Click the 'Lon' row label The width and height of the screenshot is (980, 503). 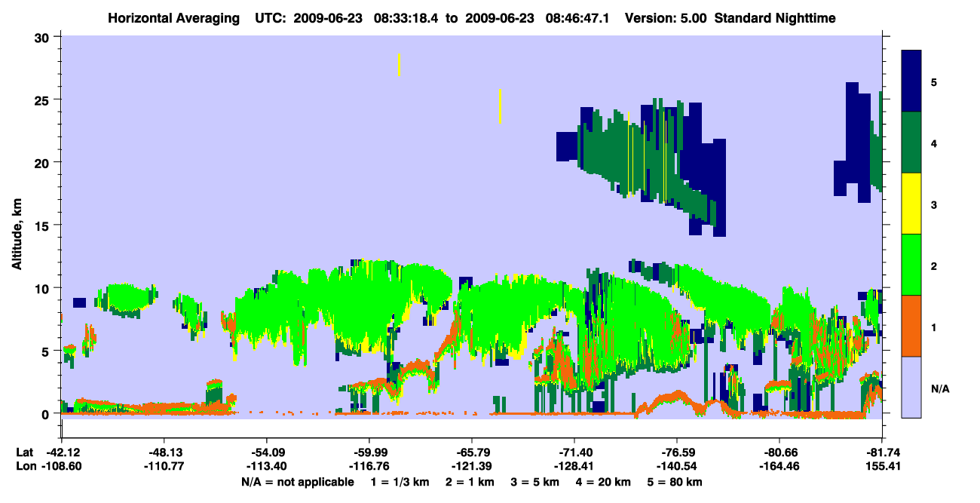coord(25,466)
